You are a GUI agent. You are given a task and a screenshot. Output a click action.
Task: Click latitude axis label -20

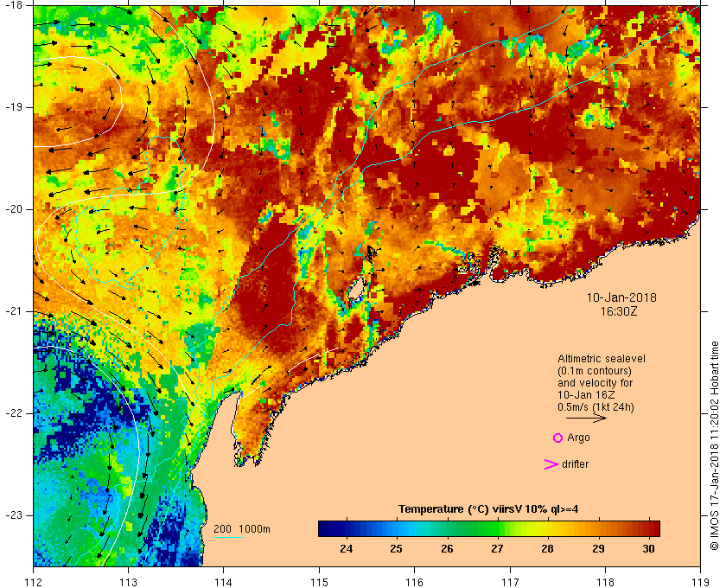(x=13, y=209)
